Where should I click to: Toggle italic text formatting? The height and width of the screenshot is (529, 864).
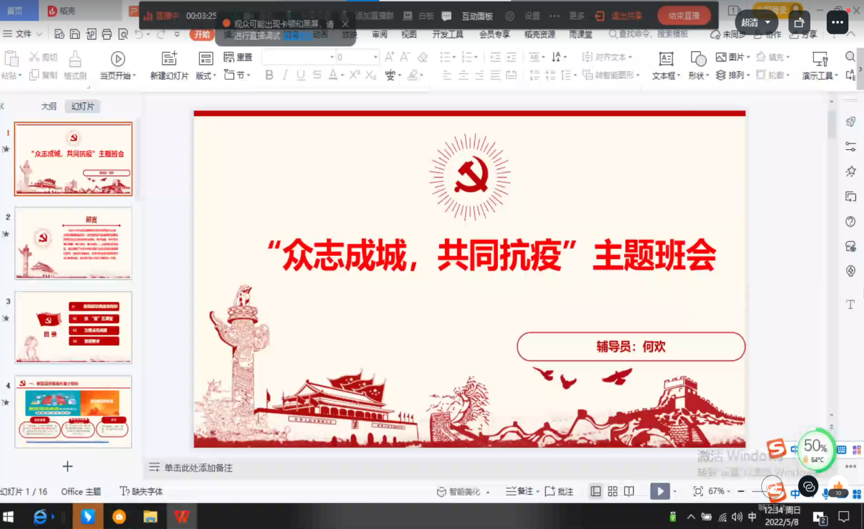(285, 75)
